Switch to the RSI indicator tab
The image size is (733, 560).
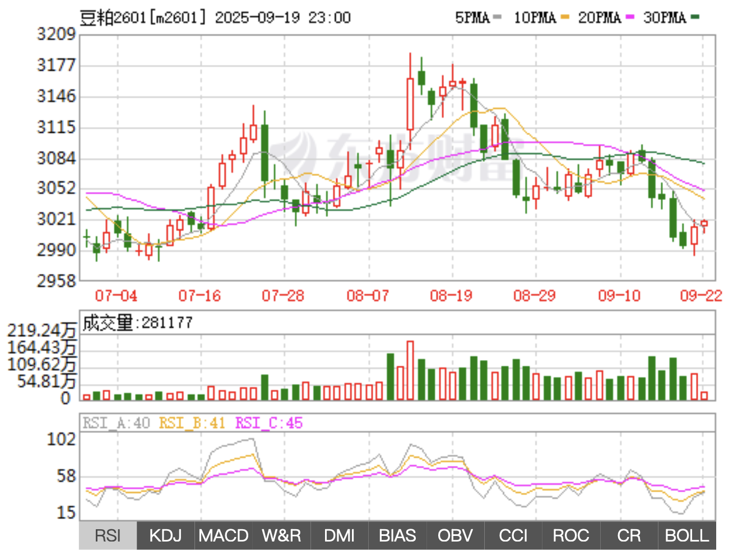(x=108, y=536)
